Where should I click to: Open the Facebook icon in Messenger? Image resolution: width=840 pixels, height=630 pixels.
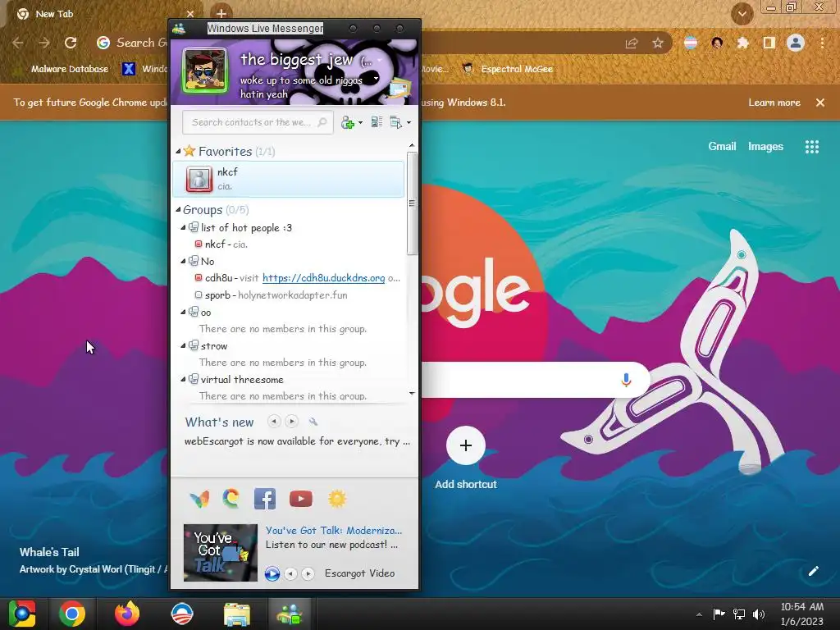[265, 499]
